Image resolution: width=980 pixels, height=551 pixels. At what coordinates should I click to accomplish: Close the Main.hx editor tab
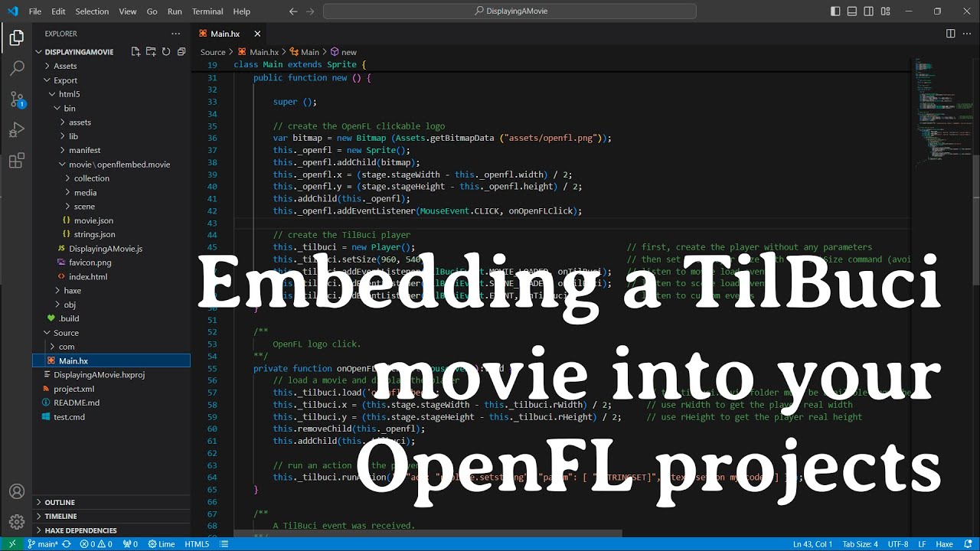pyautogui.click(x=257, y=34)
